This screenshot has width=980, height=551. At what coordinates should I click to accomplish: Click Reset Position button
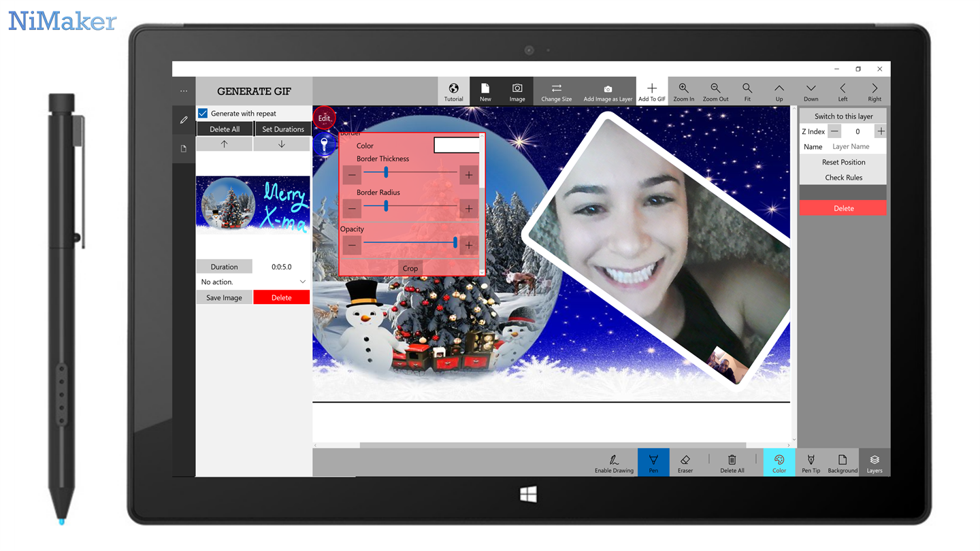point(843,162)
